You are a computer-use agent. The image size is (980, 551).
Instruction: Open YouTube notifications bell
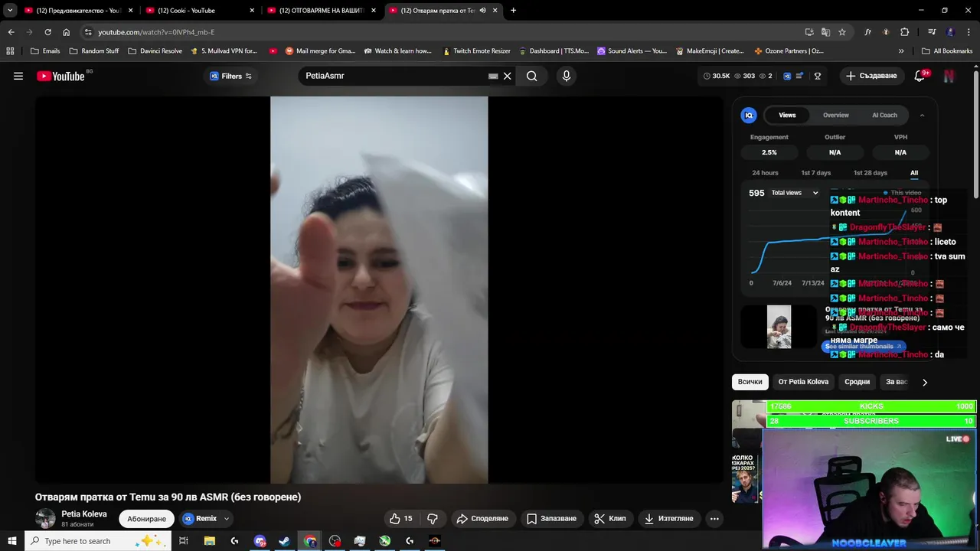click(920, 76)
